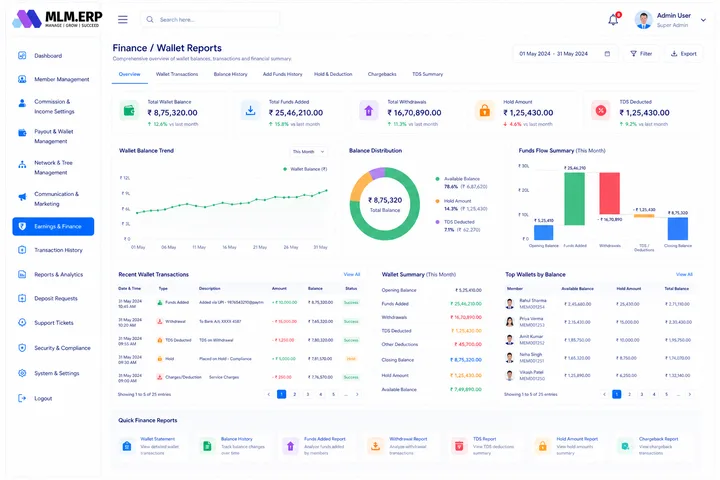Click Support Tickets sidebar icon
Image resolution: width=720 pixels, height=480 pixels.
coord(22,322)
